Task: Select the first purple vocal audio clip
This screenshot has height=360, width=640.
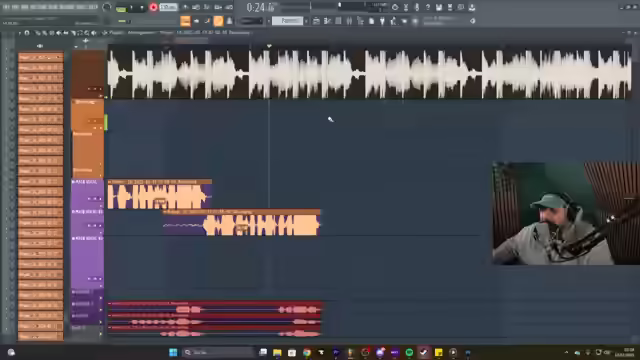Action: (x=160, y=194)
